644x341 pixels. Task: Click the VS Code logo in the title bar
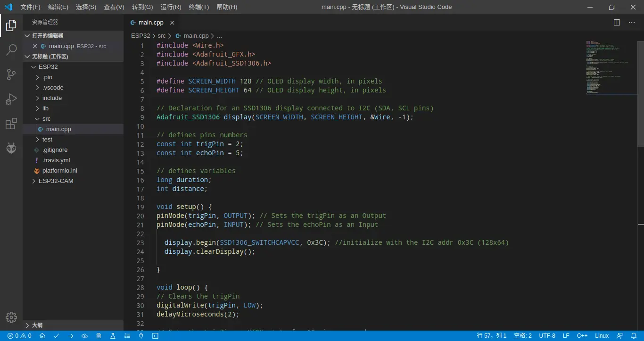point(8,7)
